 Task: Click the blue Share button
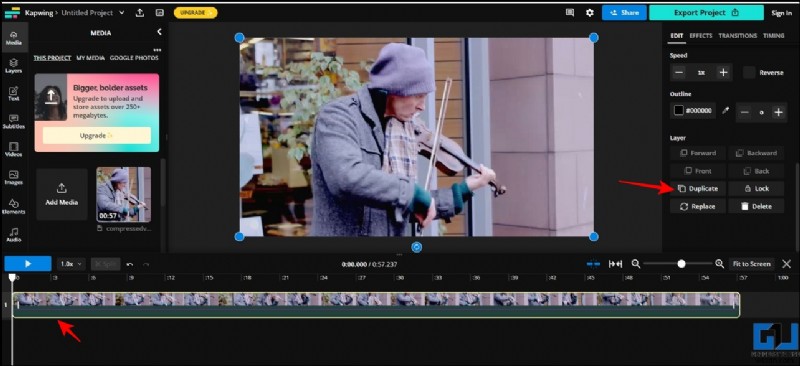tap(624, 13)
